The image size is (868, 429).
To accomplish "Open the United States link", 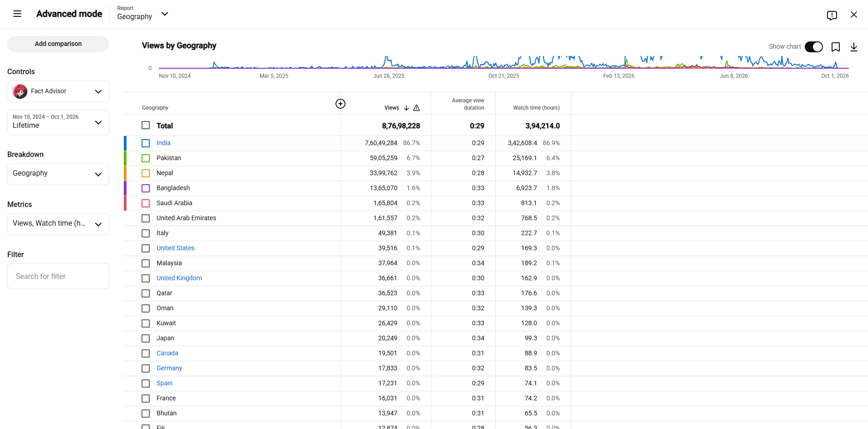I will coord(175,248).
